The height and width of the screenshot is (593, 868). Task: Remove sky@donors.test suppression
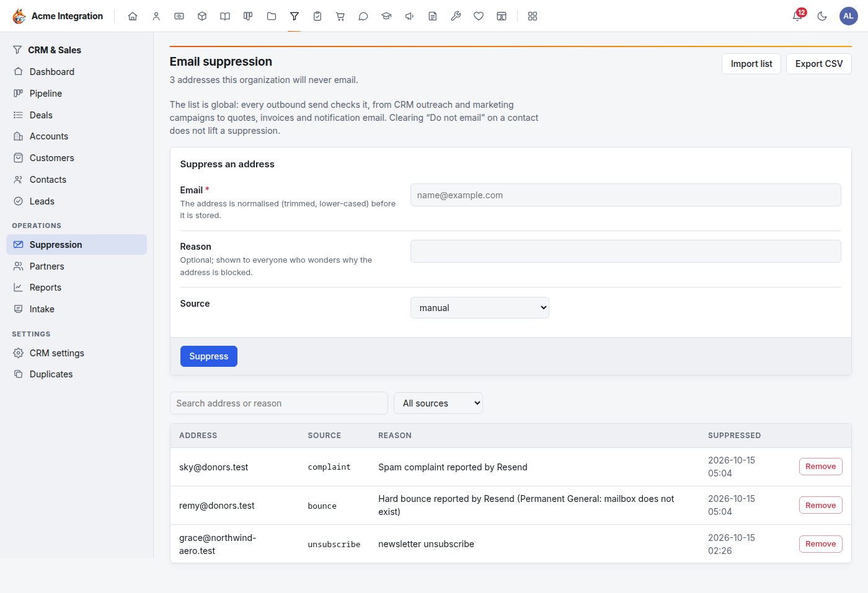[x=821, y=467]
